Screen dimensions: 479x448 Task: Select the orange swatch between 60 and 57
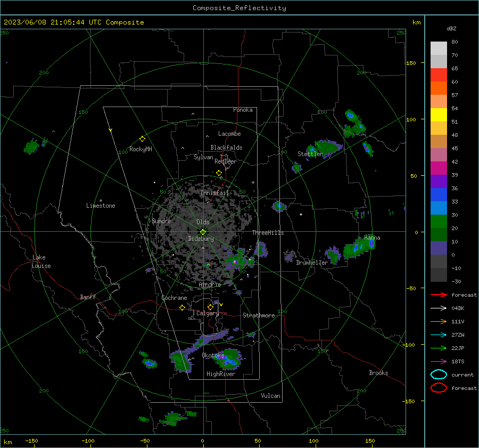pos(439,88)
